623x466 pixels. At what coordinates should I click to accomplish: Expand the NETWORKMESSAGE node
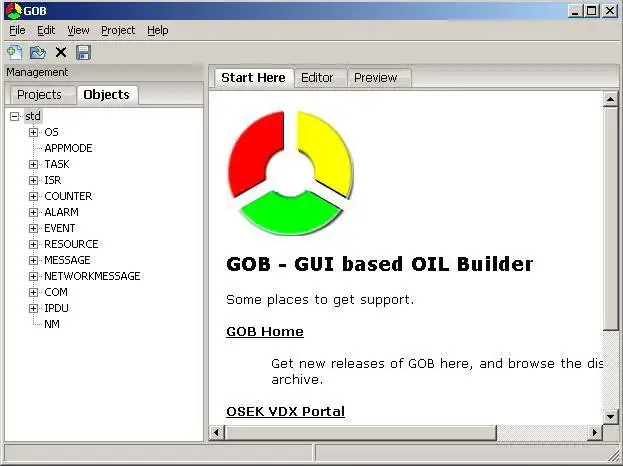(x=33, y=276)
